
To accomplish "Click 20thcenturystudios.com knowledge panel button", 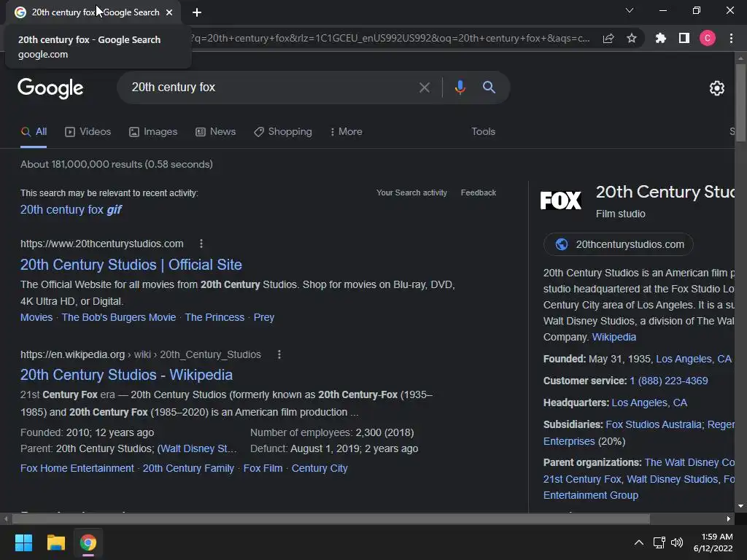I will pyautogui.click(x=619, y=245).
